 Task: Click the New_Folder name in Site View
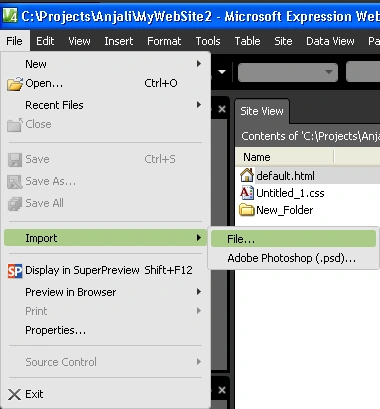[284, 210]
